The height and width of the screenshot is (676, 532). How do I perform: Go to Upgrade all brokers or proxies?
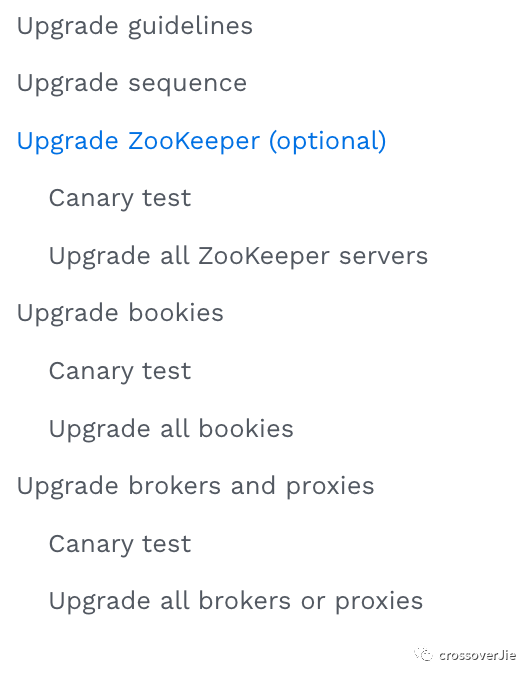[x=236, y=602]
